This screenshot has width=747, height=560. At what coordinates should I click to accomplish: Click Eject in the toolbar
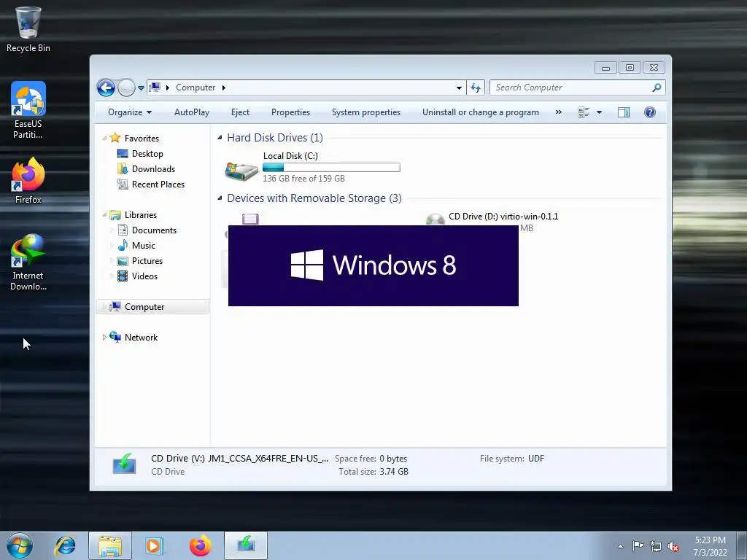click(x=240, y=112)
